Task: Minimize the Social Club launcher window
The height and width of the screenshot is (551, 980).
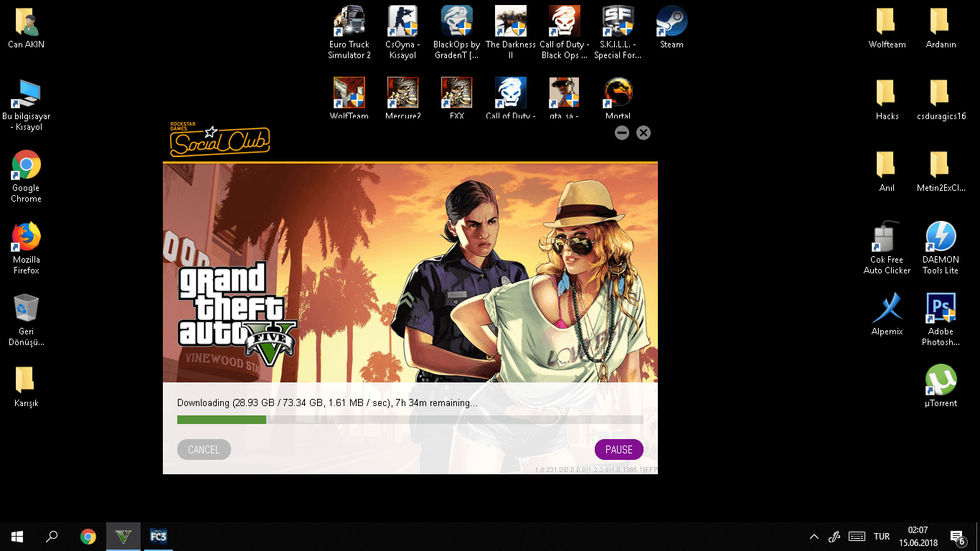Action: point(622,133)
